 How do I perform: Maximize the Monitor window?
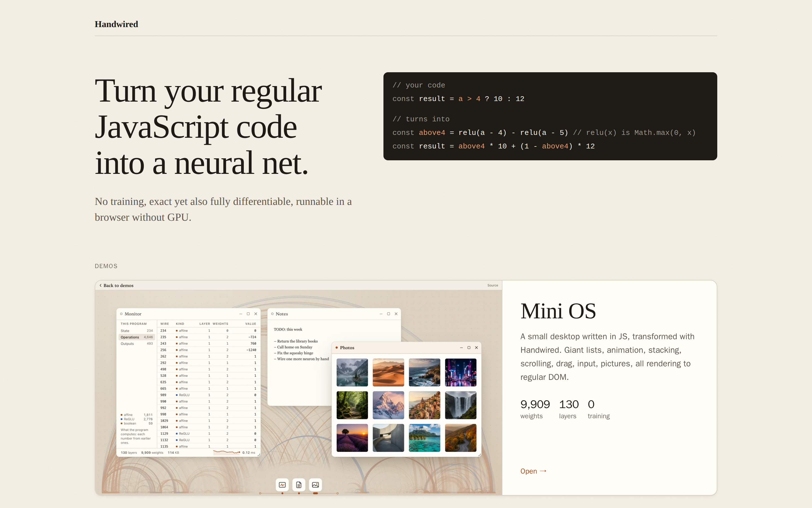point(248,314)
